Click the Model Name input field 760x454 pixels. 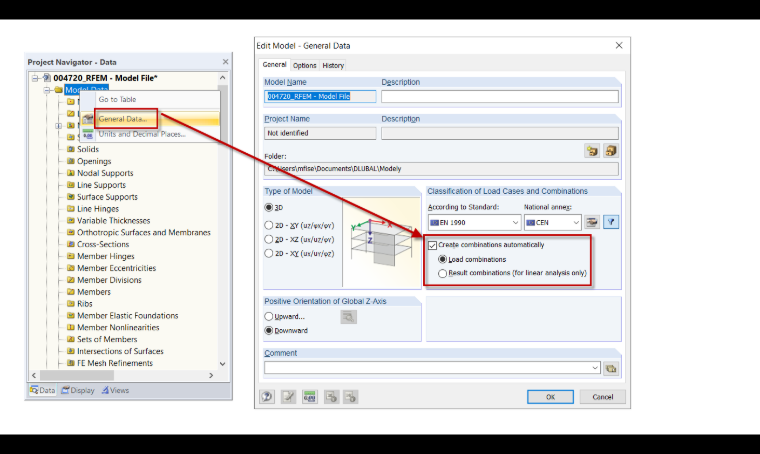(320, 96)
